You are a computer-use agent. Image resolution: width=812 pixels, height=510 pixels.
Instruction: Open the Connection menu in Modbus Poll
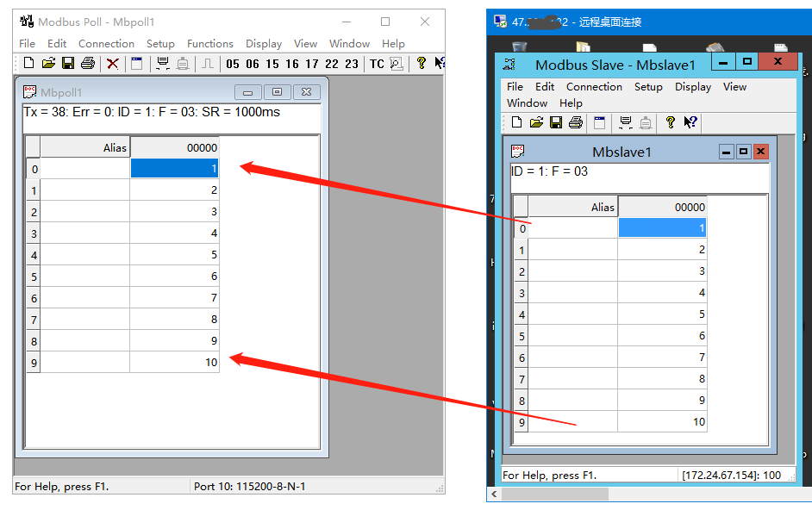[106, 43]
